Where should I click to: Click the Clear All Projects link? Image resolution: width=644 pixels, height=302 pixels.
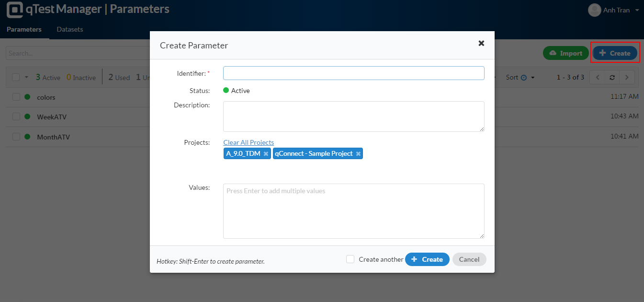pos(249,142)
